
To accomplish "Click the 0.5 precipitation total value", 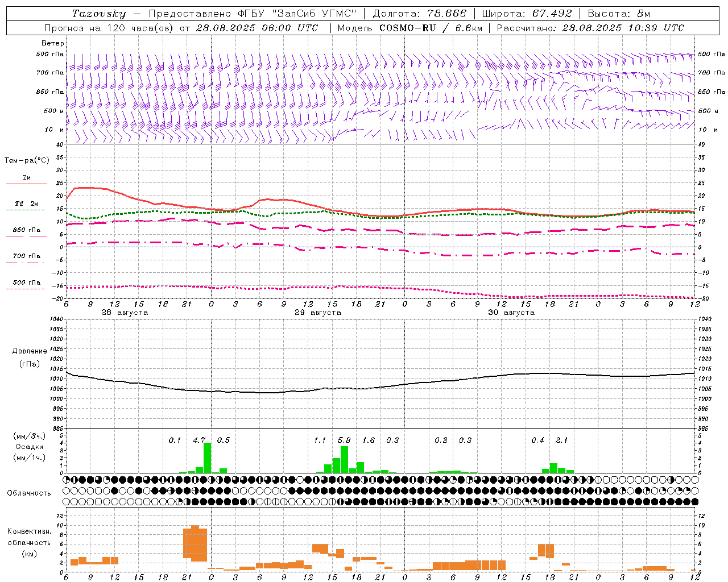I will pos(224,440).
